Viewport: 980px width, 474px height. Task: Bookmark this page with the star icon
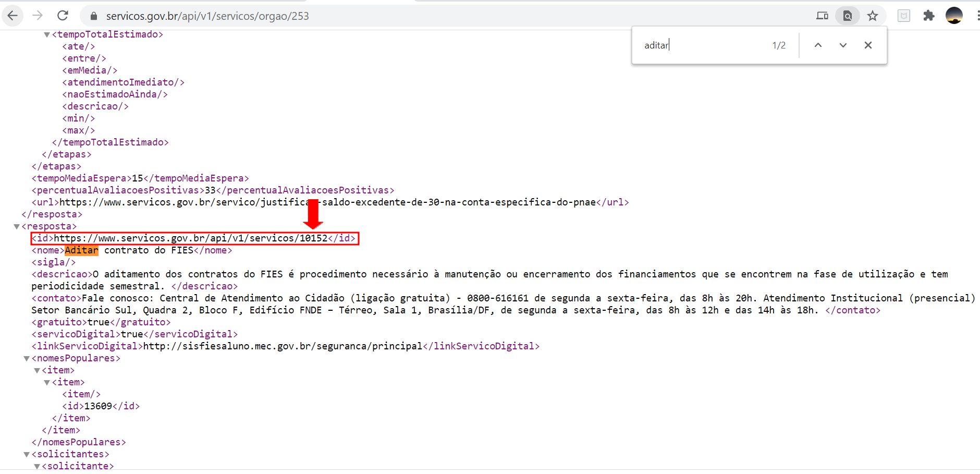[x=873, y=16]
